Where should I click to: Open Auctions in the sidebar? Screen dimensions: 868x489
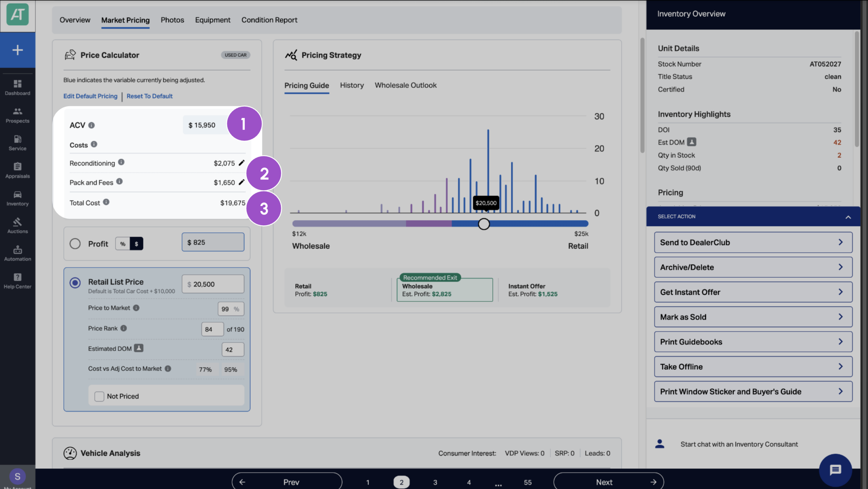pos(18,226)
